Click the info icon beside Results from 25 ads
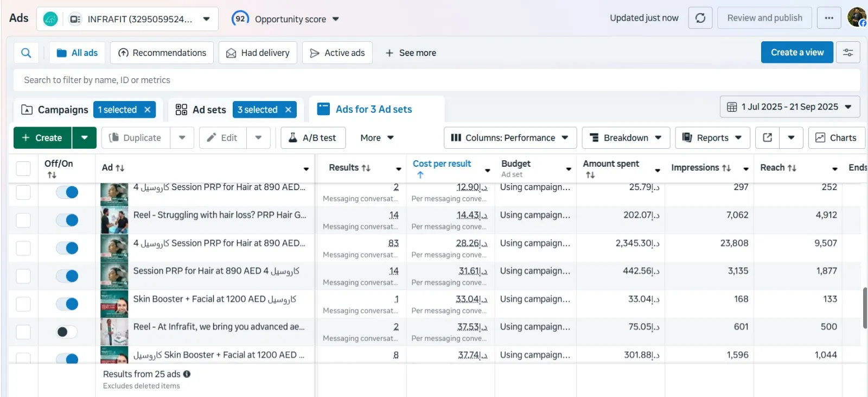 tap(187, 374)
